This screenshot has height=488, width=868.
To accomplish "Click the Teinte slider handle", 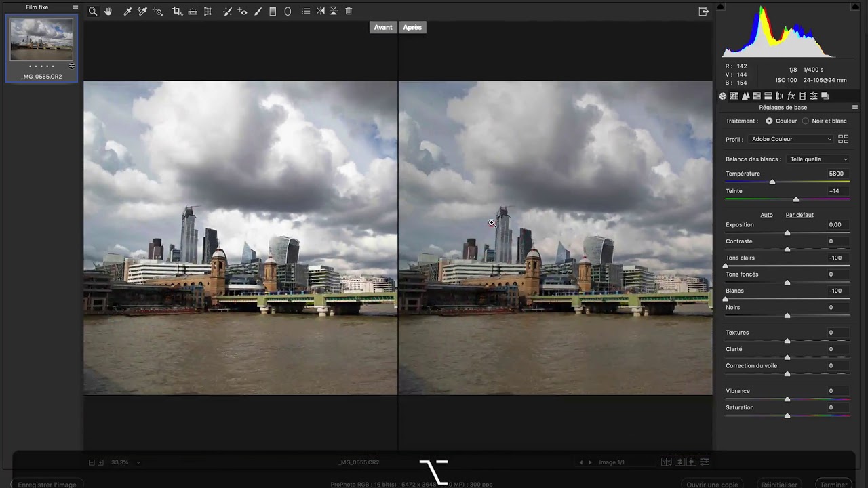I will [796, 199].
